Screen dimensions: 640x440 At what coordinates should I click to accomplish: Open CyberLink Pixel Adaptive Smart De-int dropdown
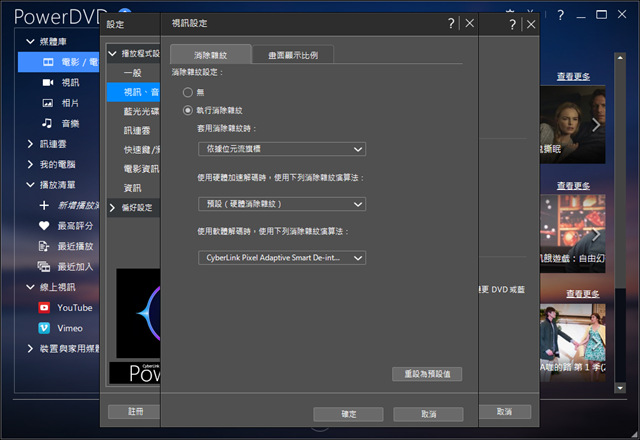coord(282,258)
